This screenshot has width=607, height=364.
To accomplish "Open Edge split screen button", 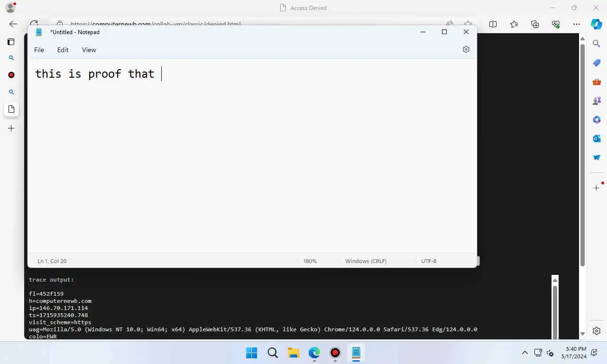I will tap(493, 24).
